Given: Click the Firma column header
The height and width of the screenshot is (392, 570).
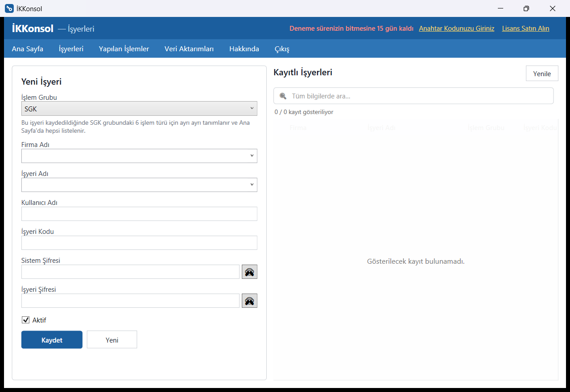Looking at the screenshot, I should coord(298,128).
